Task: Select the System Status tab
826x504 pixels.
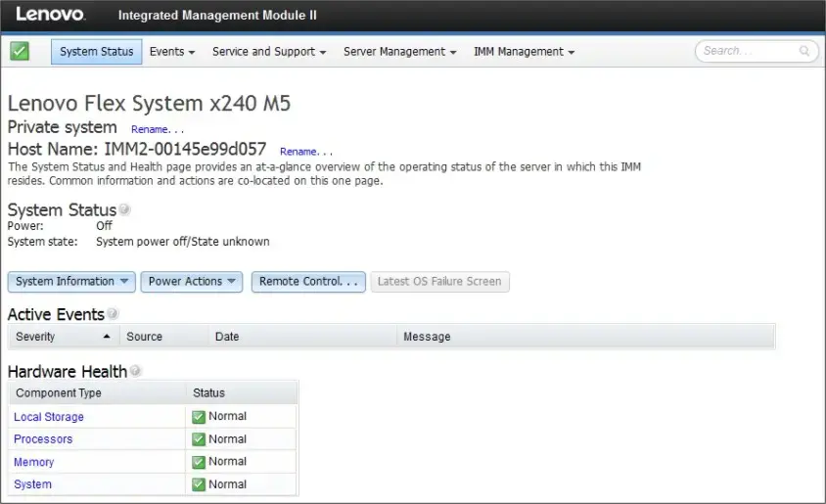Action: (96, 52)
